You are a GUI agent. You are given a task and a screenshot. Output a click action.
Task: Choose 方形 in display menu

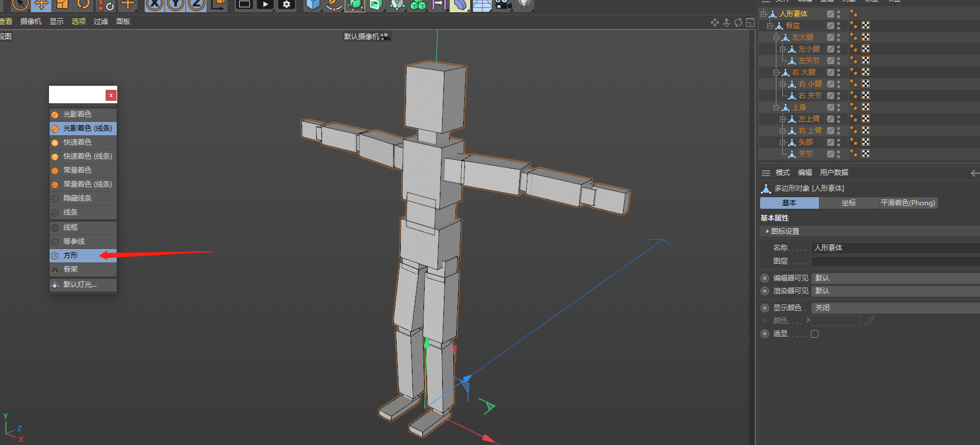point(83,255)
